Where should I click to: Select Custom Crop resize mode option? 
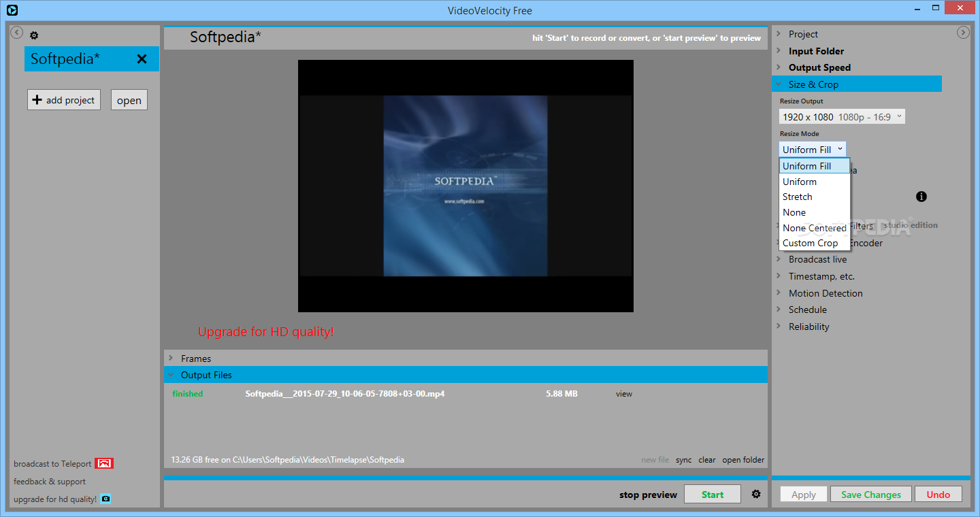[815, 243]
